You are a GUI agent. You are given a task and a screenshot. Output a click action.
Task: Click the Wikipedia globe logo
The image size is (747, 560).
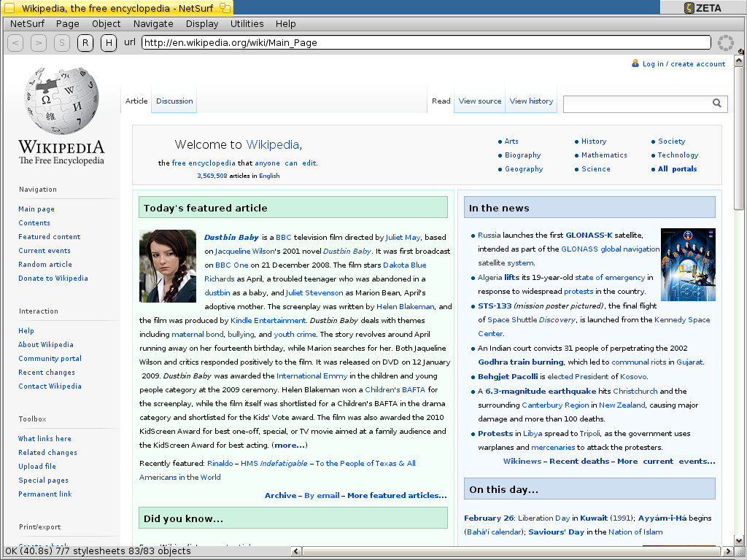[61, 102]
